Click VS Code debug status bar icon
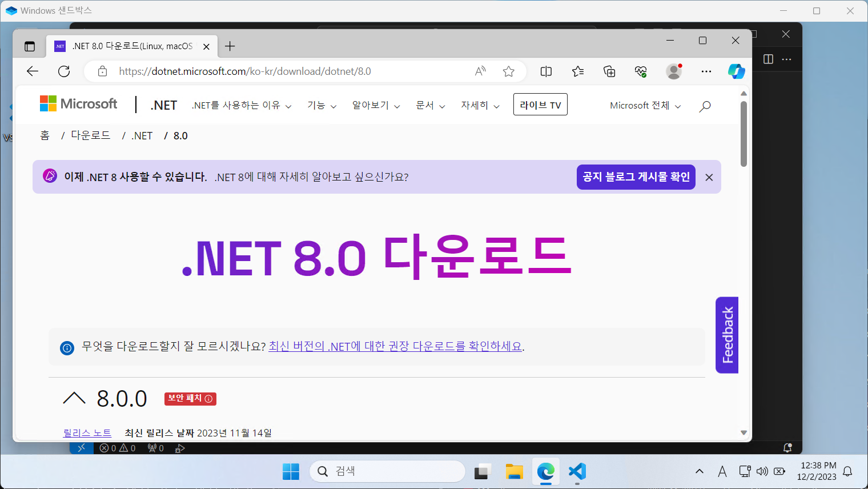 click(180, 448)
